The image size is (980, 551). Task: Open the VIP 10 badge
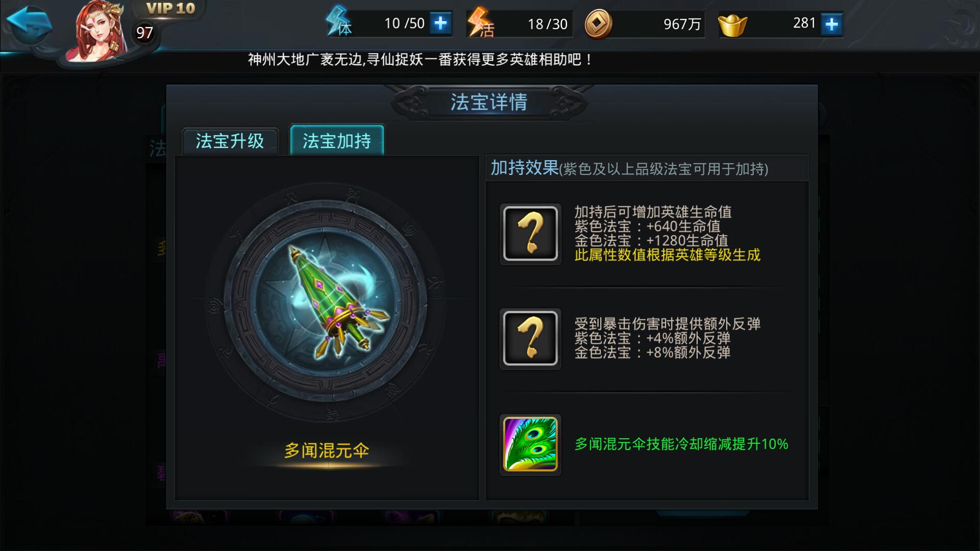point(170,9)
